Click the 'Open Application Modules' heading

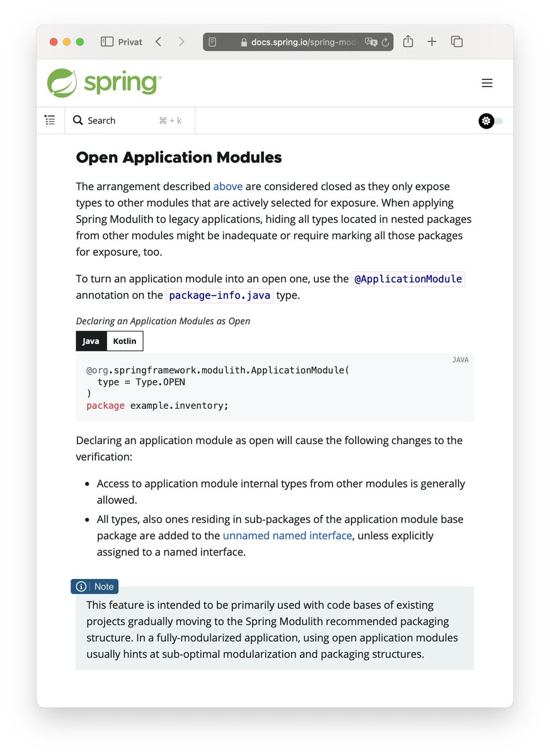tap(179, 157)
